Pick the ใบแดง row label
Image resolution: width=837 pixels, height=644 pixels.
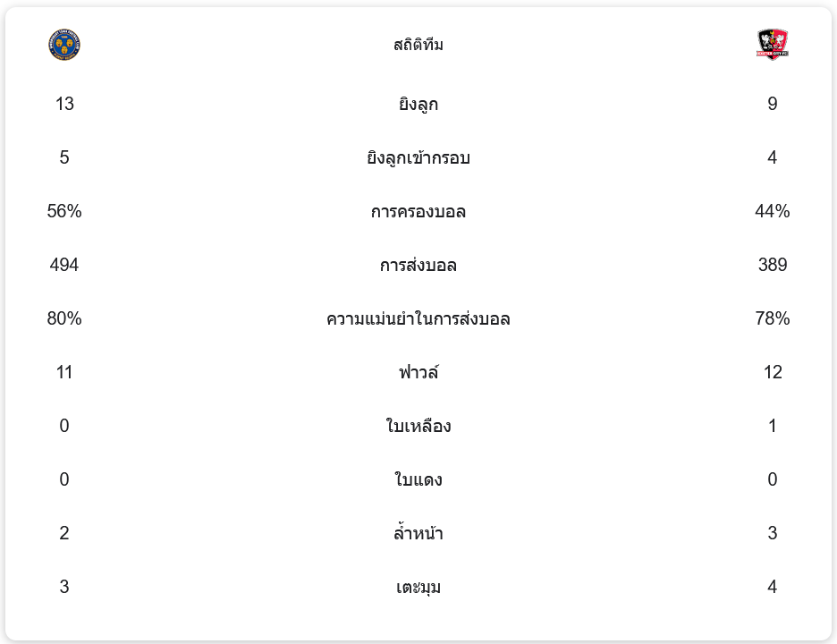[418, 480]
